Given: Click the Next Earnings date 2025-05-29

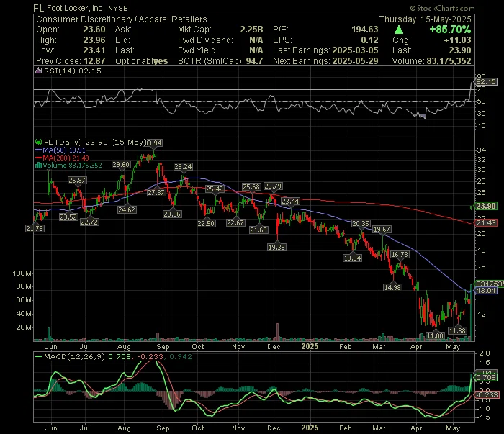Looking at the screenshot, I should (355, 61).
